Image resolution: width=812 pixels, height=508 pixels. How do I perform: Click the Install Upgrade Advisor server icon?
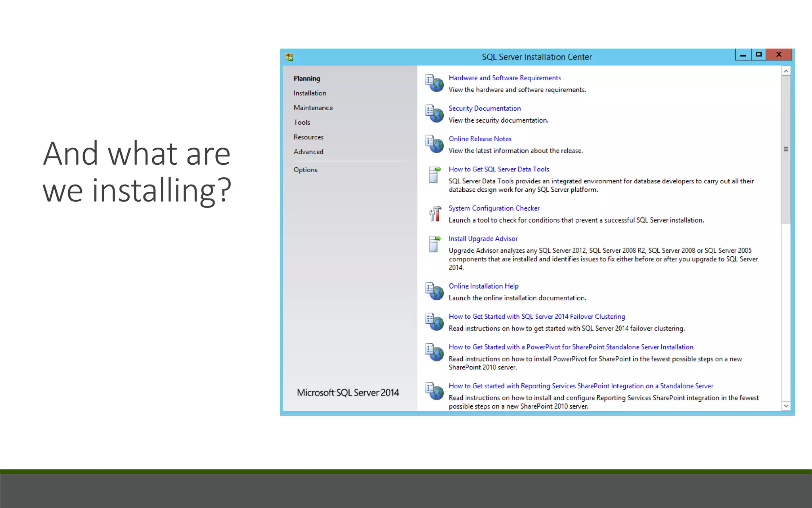point(435,244)
